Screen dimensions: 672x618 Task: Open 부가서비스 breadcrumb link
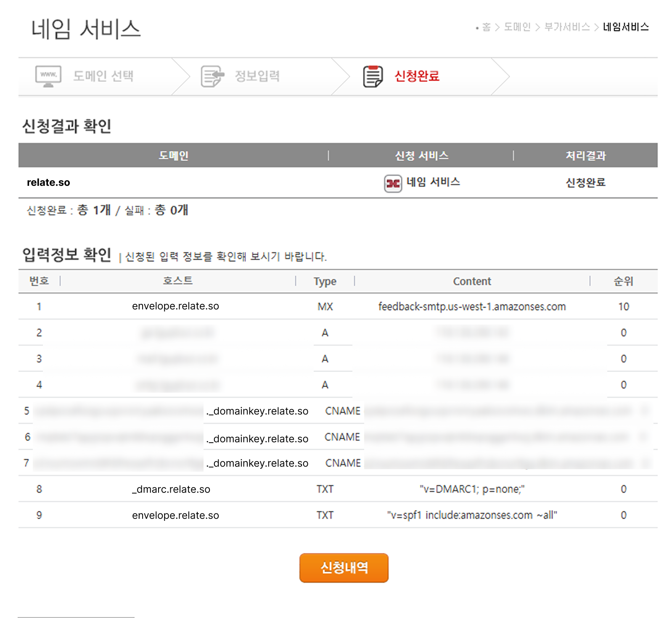click(567, 27)
